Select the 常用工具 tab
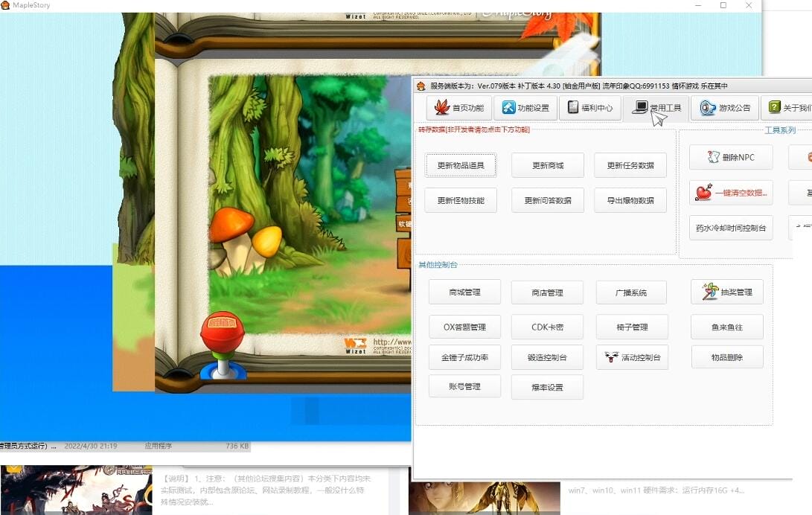 pos(656,108)
